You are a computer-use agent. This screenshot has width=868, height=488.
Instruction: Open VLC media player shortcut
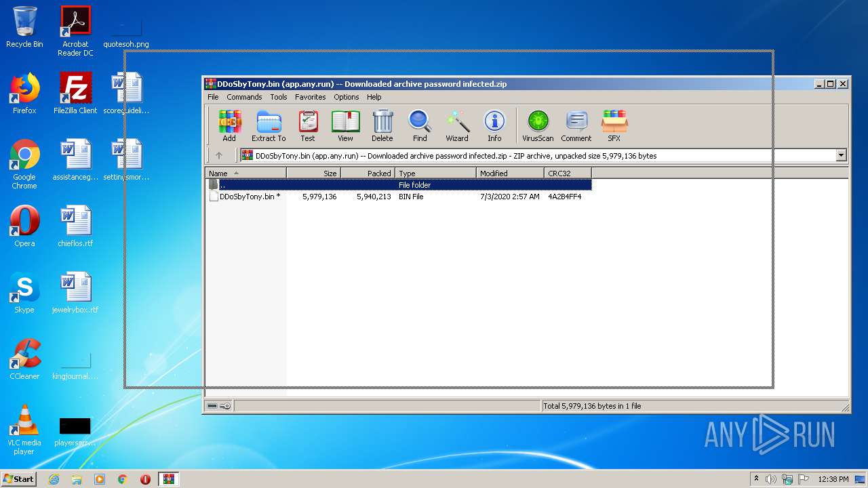click(24, 430)
